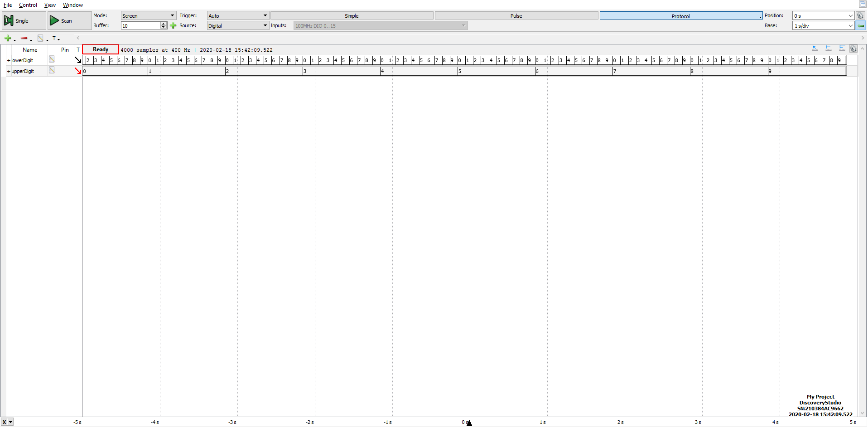Viewport: 868px width, 428px height.
Task: Click the upperDigit value 9 segment
Action: coord(807,71)
